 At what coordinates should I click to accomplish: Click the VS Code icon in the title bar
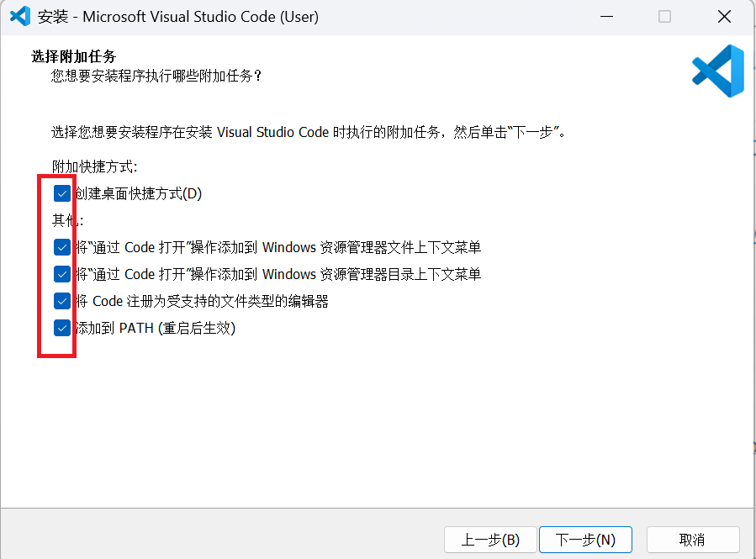pos(19,16)
